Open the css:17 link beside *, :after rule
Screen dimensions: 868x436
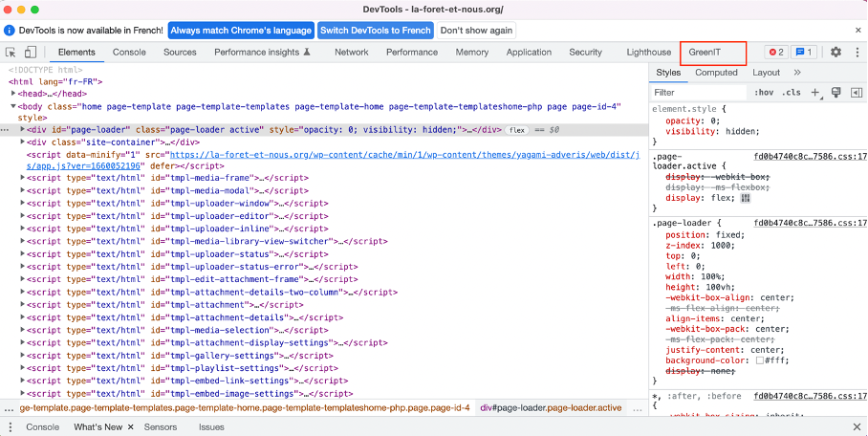[x=811, y=396]
